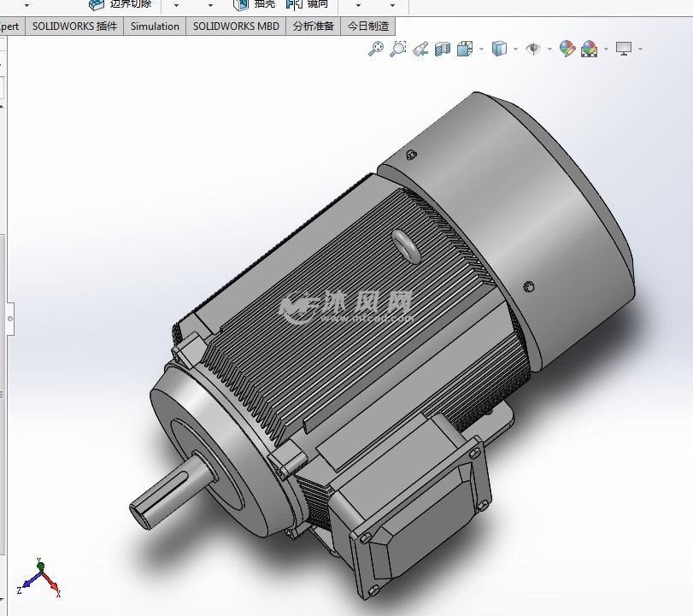The image size is (693, 616).
Task: Switch to the Simulation tab
Action: click(154, 26)
